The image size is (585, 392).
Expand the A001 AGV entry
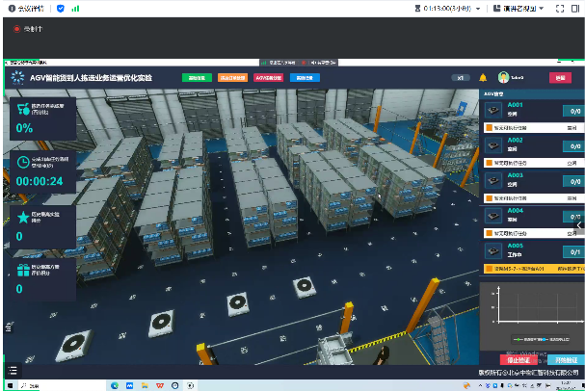(x=530, y=111)
